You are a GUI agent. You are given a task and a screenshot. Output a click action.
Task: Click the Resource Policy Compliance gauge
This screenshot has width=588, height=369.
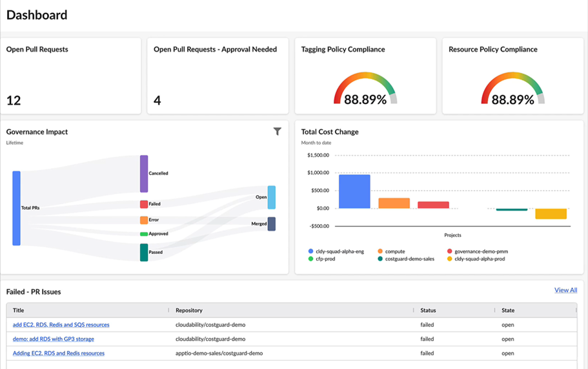[x=512, y=89]
